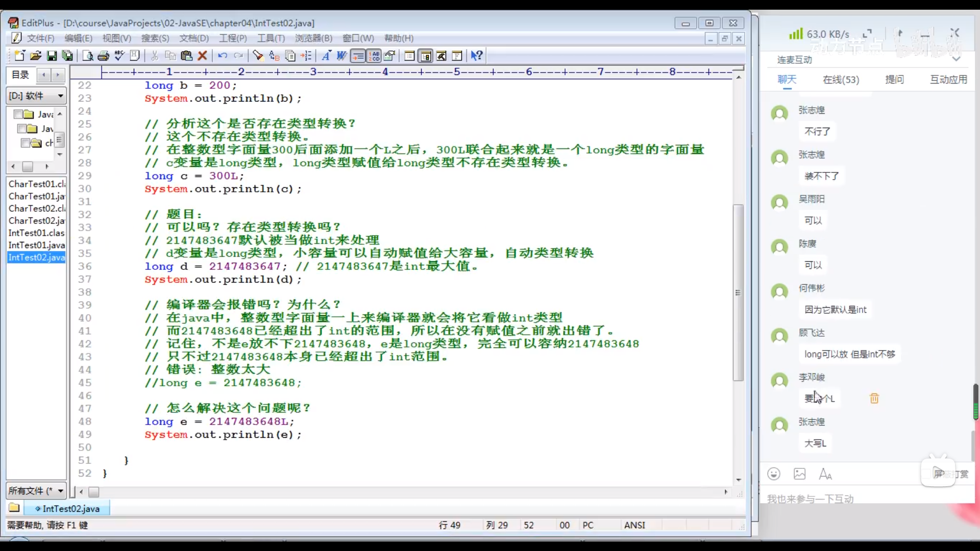Open the 文件(F) menu
This screenshot has height=551, width=980.
[40, 38]
